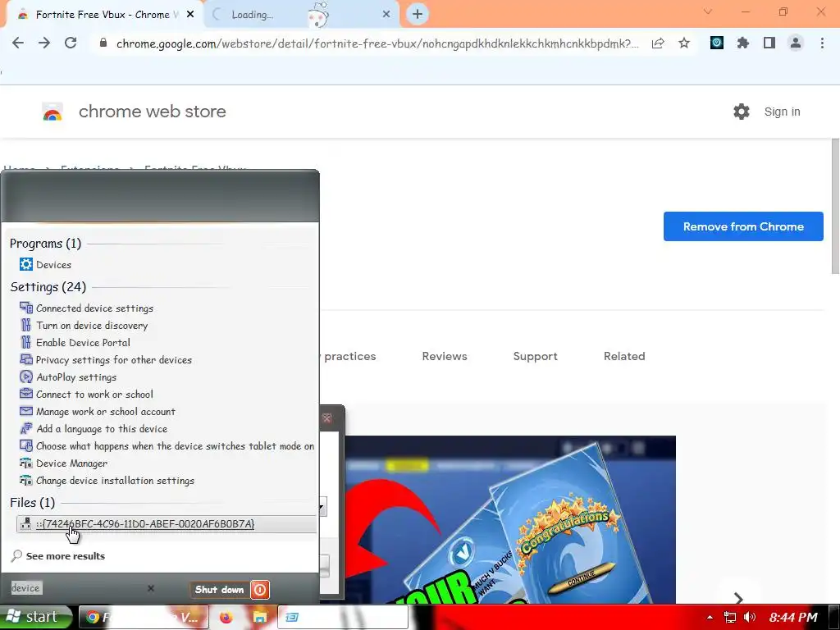840x630 pixels.
Task: Open a new tab with the plus button
Action: 418,15
